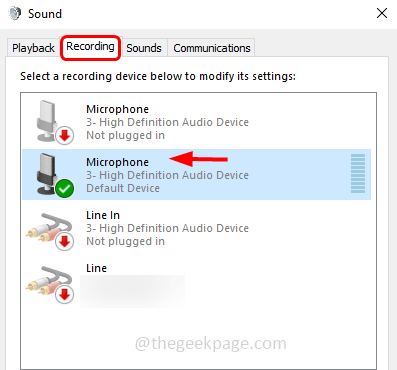Click the Sound speaker icon in title bar
The image size is (397, 370).
click(15, 14)
